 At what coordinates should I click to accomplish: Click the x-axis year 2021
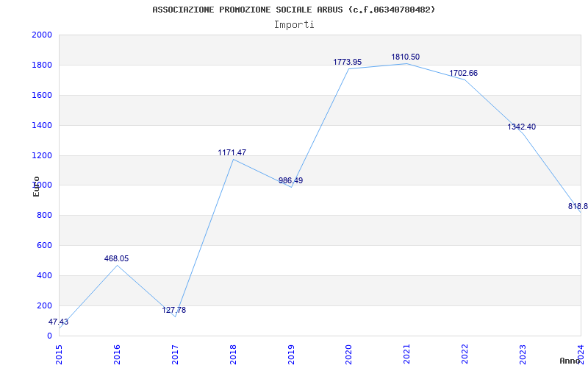(407, 355)
